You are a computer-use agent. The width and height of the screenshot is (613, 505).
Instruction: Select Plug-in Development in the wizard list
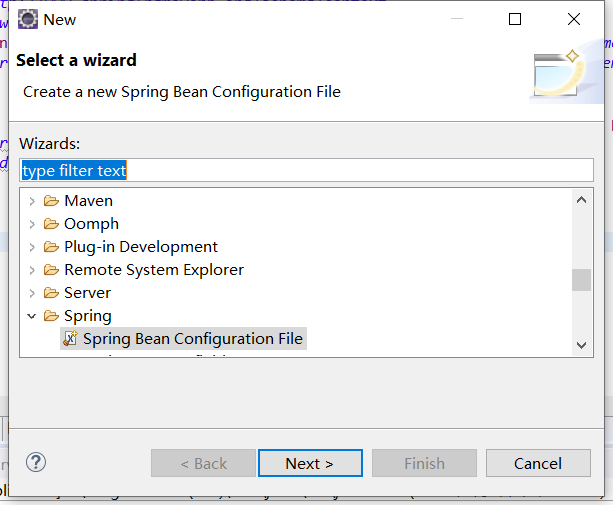(141, 247)
